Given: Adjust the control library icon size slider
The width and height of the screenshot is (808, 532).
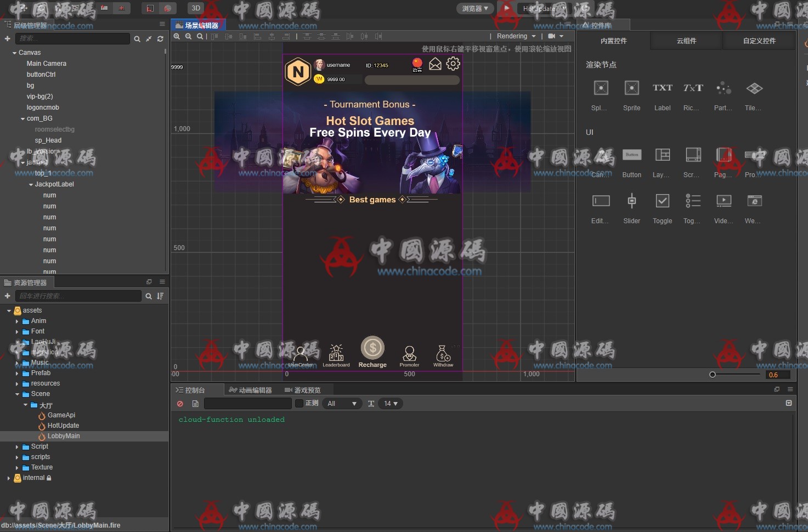Looking at the screenshot, I should (x=713, y=375).
